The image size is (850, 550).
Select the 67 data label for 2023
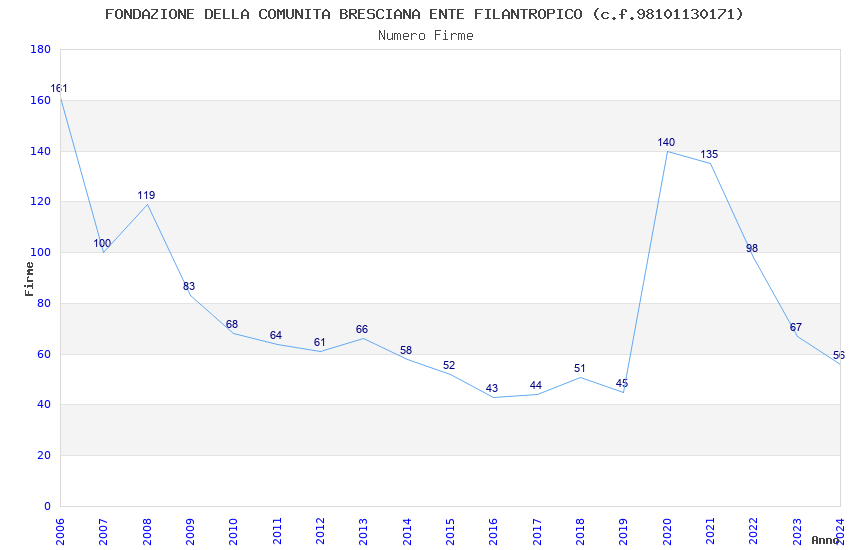795,327
